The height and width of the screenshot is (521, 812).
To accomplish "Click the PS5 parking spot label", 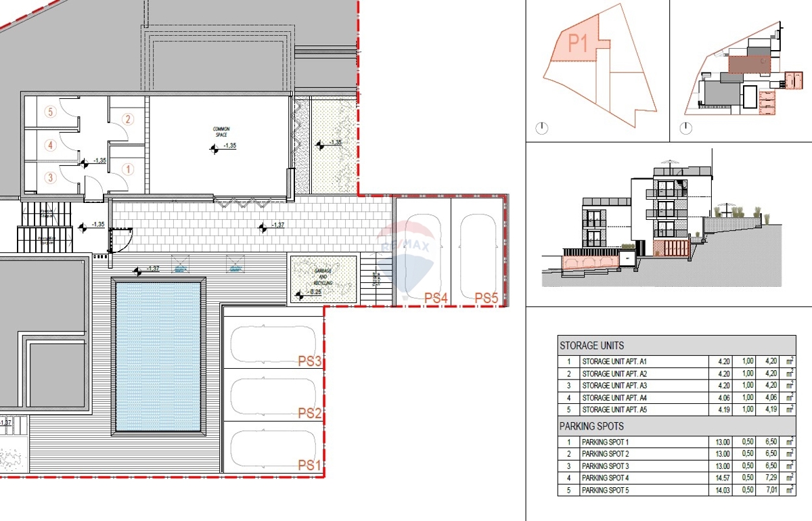I will pos(487,298).
